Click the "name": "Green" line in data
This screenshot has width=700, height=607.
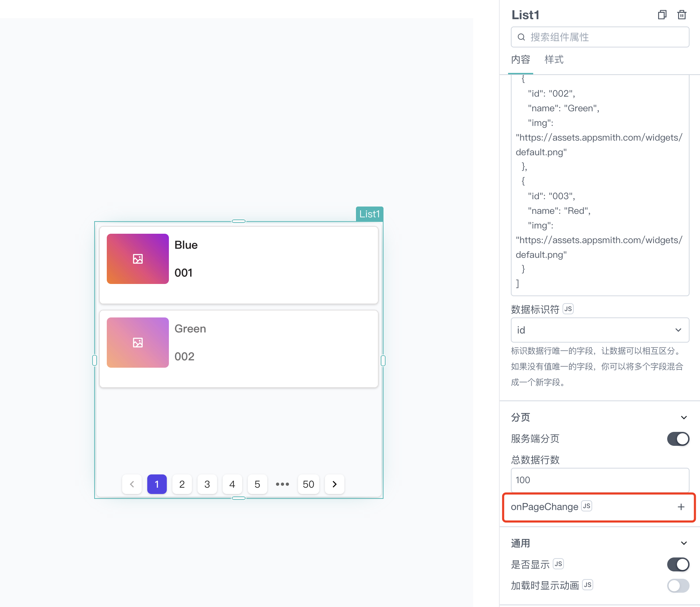pyautogui.click(x=564, y=108)
